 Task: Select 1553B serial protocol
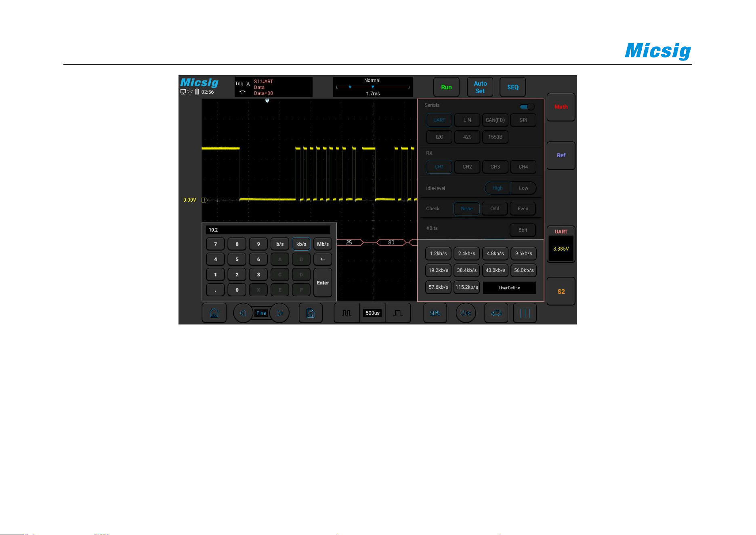click(495, 137)
